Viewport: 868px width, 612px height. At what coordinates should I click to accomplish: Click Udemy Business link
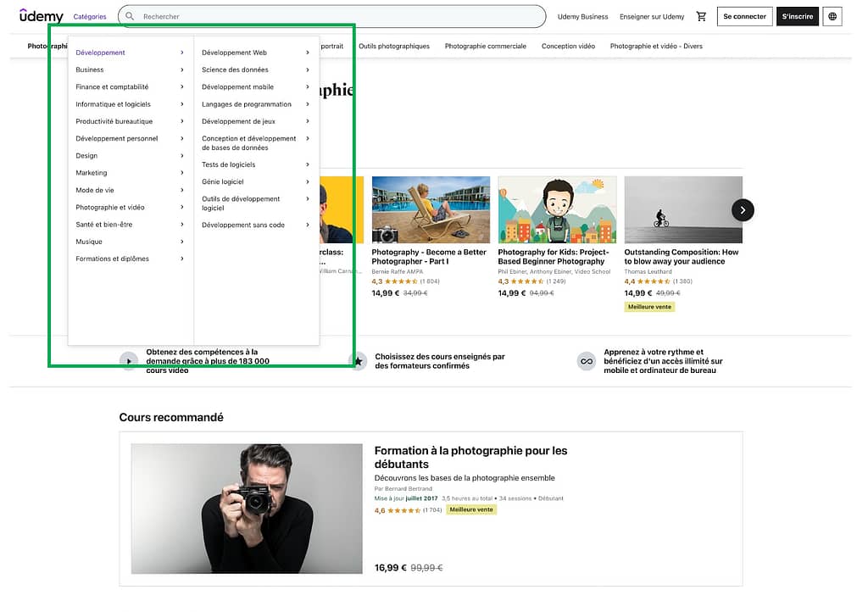[x=582, y=17]
